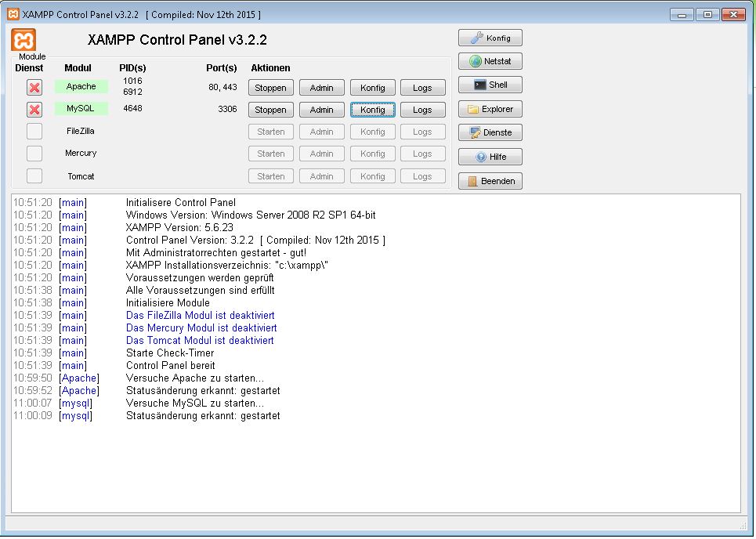
Task: Check the FileZilla service box
Action: coord(34,131)
